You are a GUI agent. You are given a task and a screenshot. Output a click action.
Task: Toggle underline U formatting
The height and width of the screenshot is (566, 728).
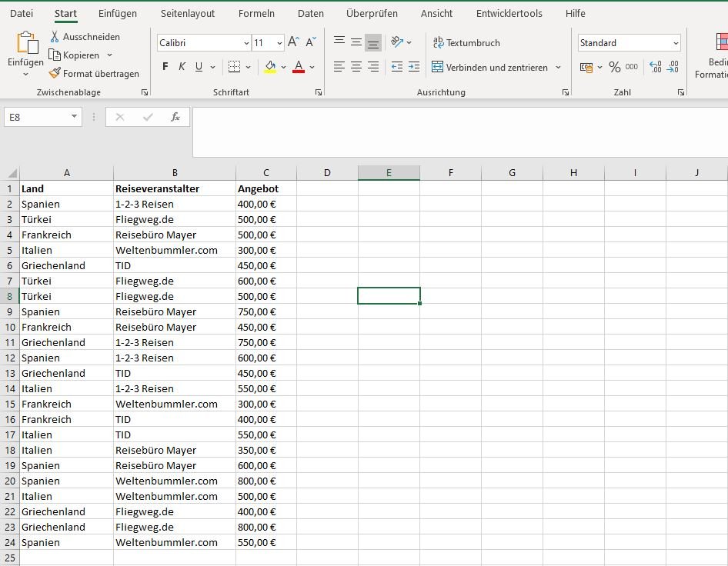coord(199,67)
